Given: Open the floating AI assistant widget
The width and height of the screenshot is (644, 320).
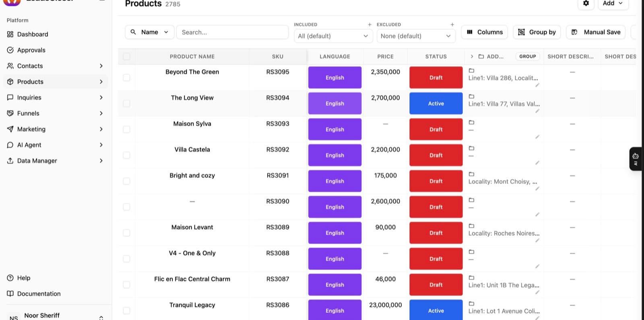Looking at the screenshot, I should [636, 159].
